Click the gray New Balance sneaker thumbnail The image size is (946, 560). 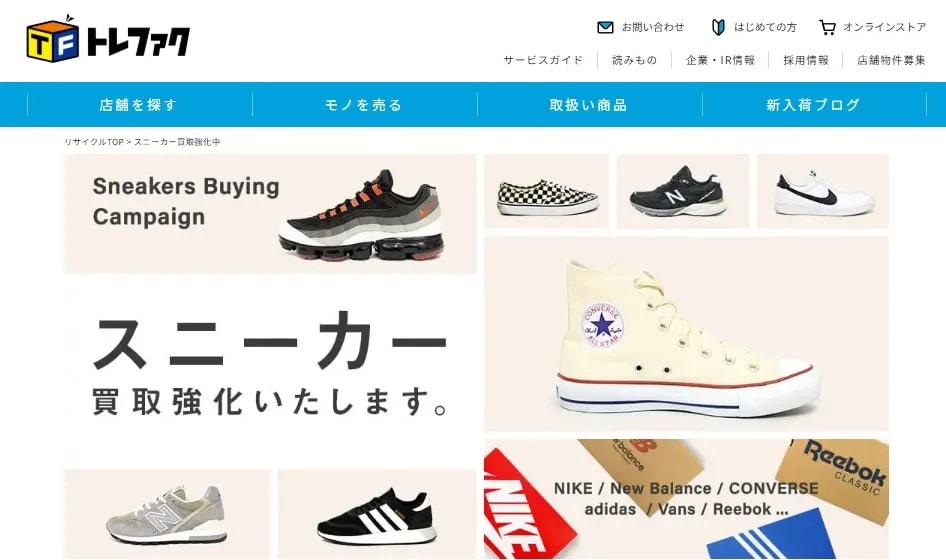coord(167,514)
